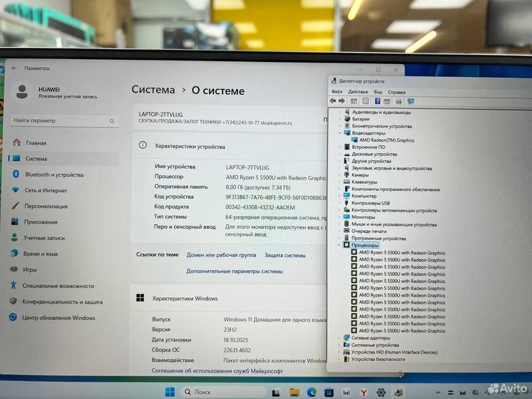Open the View menu in Device Manager
The height and width of the screenshot is (399, 532).
tap(378, 92)
